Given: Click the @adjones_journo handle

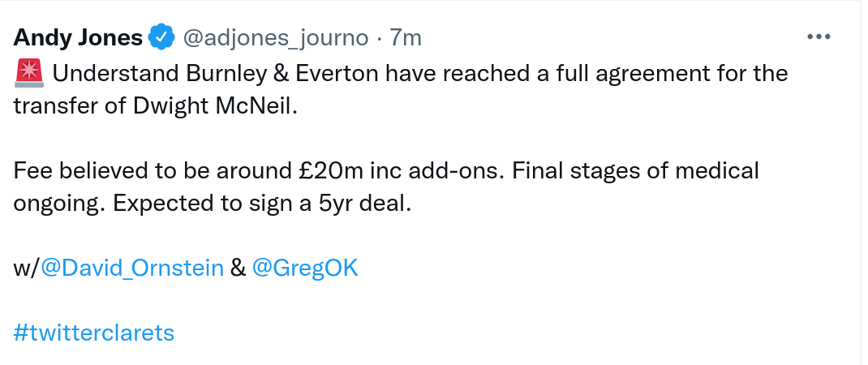Looking at the screenshot, I should pos(276,37).
